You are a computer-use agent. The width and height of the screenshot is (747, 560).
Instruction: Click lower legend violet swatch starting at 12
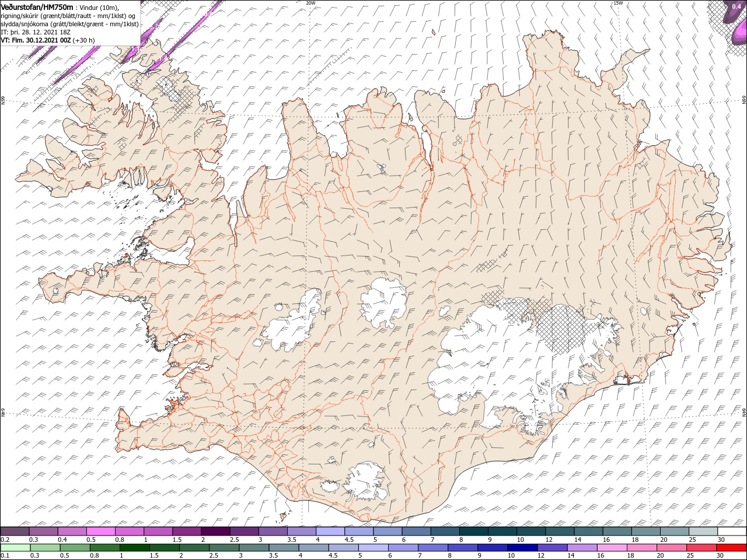(551, 548)
